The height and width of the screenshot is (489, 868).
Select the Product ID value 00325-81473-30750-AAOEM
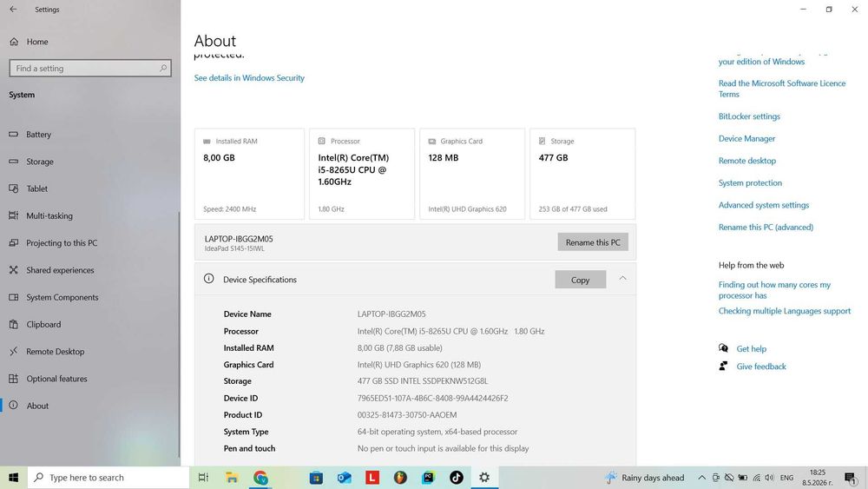click(407, 415)
